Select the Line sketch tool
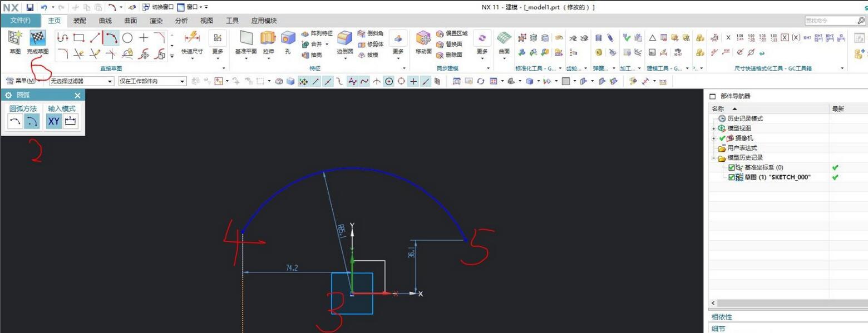Viewport: 868px width, 333px height. pyautogui.click(x=95, y=38)
